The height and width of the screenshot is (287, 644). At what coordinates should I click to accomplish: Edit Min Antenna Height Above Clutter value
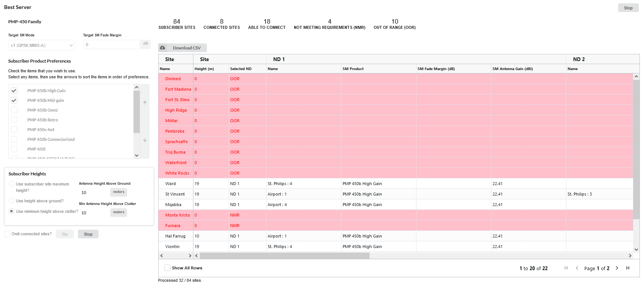pos(94,213)
